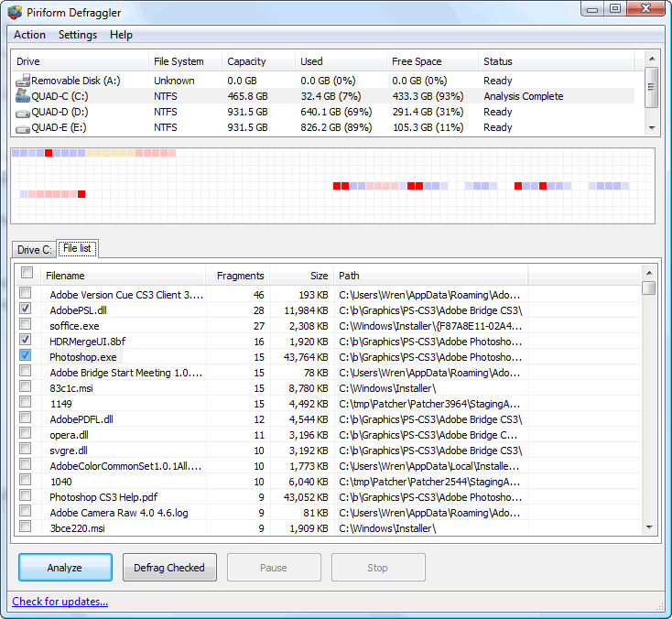Click the 826.2 GB (89%) used cell
672x619 pixels.
(336, 127)
